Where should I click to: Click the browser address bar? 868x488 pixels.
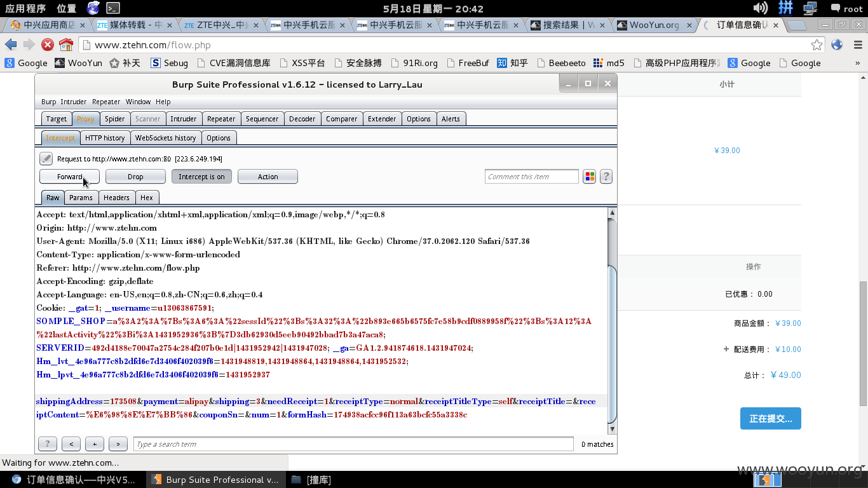point(452,45)
